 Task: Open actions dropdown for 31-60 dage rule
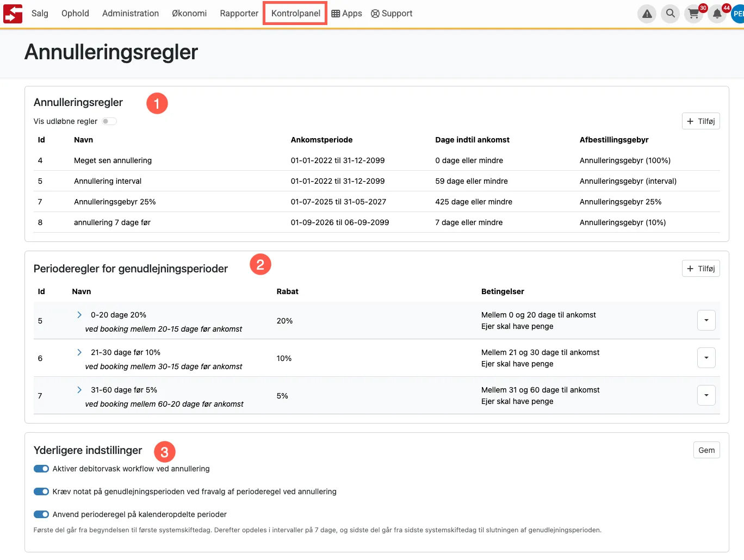706,395
